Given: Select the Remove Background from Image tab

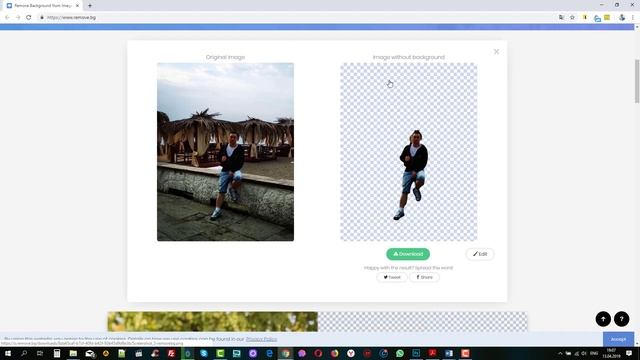Looking at the screenshot, I should point(42,6).
